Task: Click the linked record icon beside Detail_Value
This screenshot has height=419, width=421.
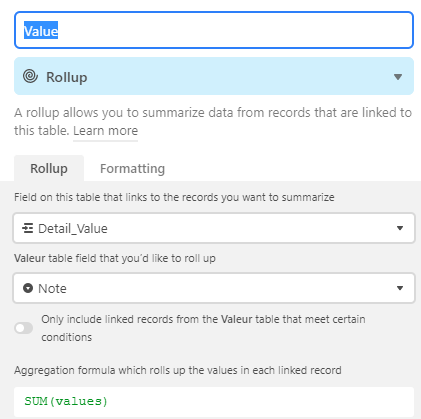Action: point(27,228)
